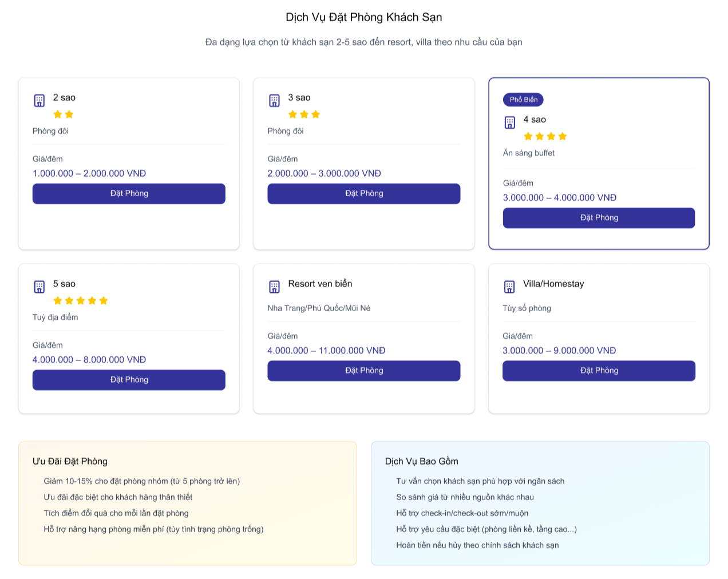Click the fifth star in 5 sao rating
The height and width of the screenshot is (579, 728).
104,301
